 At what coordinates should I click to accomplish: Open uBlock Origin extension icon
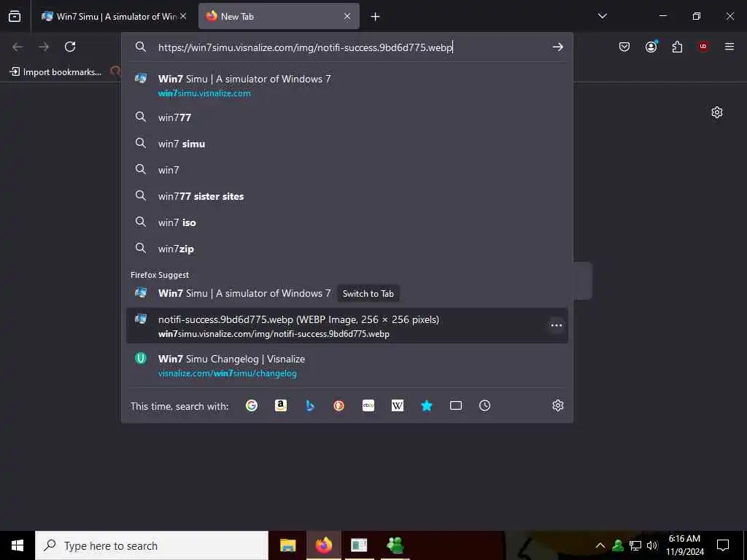703,47
